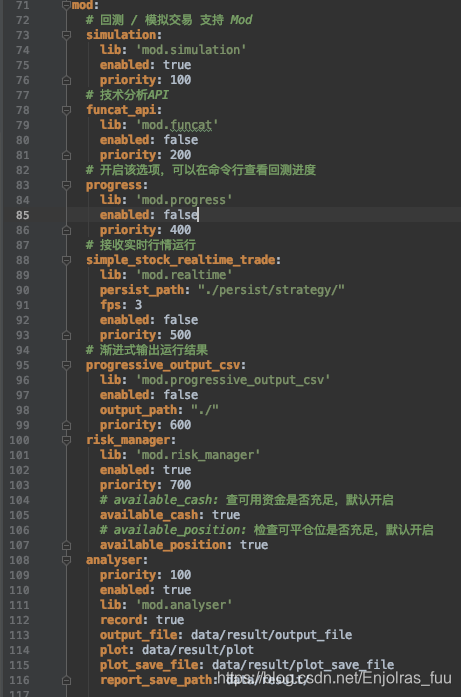
Task: Fold the 'progress:' block in gutter
Action: tap(66, 185)
